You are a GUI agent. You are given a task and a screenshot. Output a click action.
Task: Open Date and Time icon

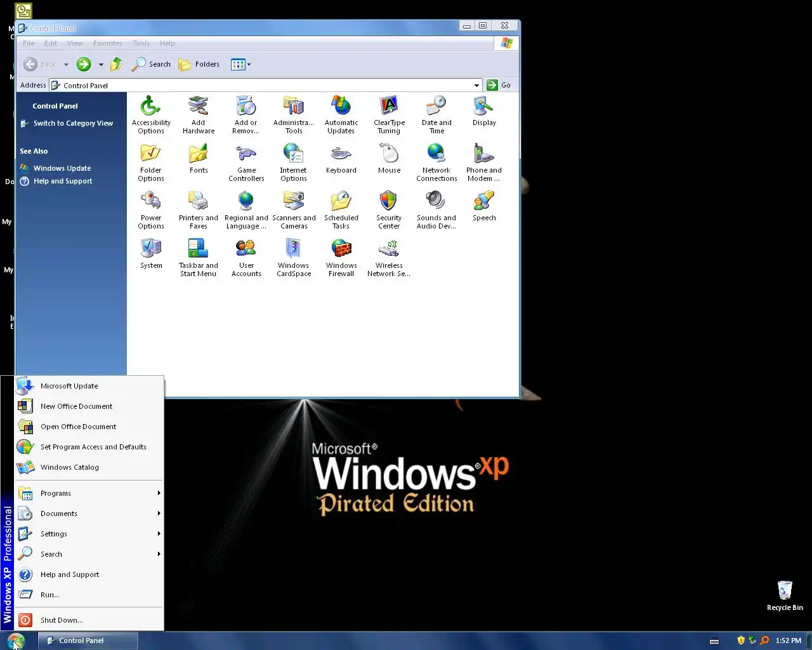pos(436,115)
